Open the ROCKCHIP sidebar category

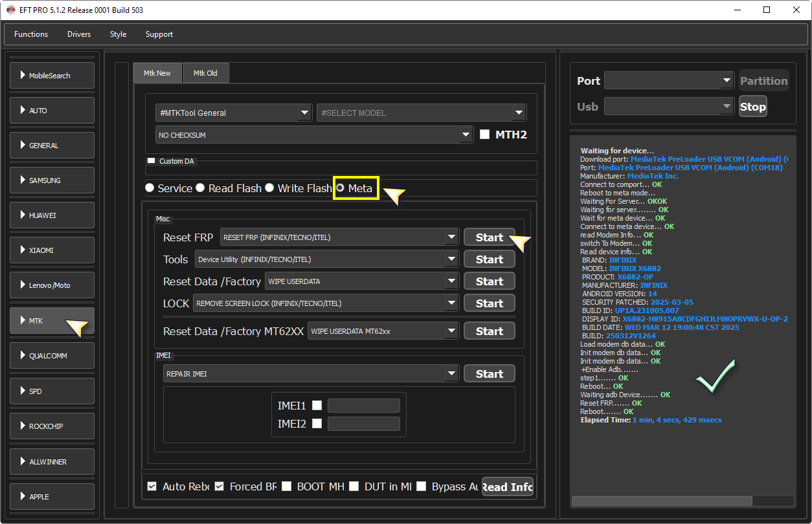coord(52,426)
